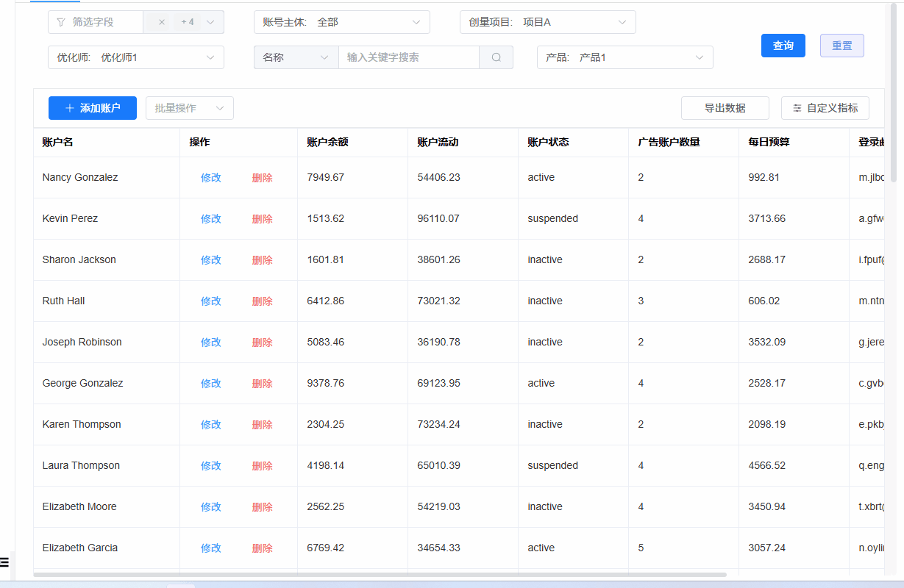Click the +4 filter count chip
The height and width of the screenshot is (588, 904).
pos(187,22)
